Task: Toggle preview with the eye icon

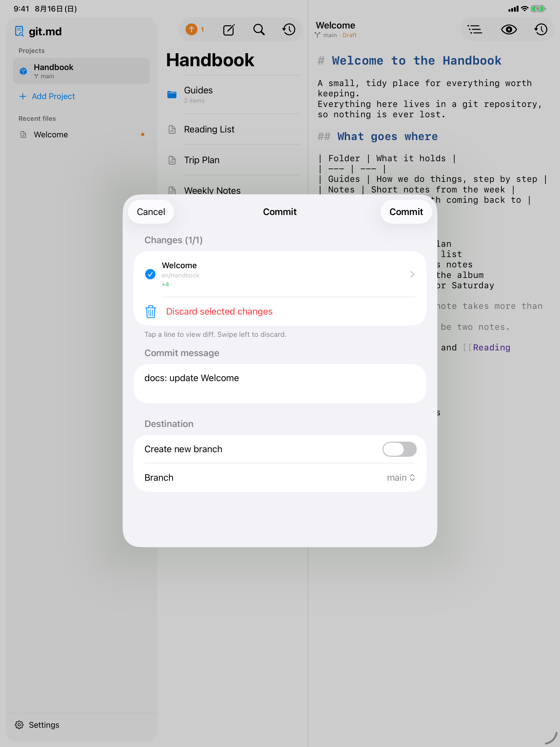Action: (x=509, y=30)
